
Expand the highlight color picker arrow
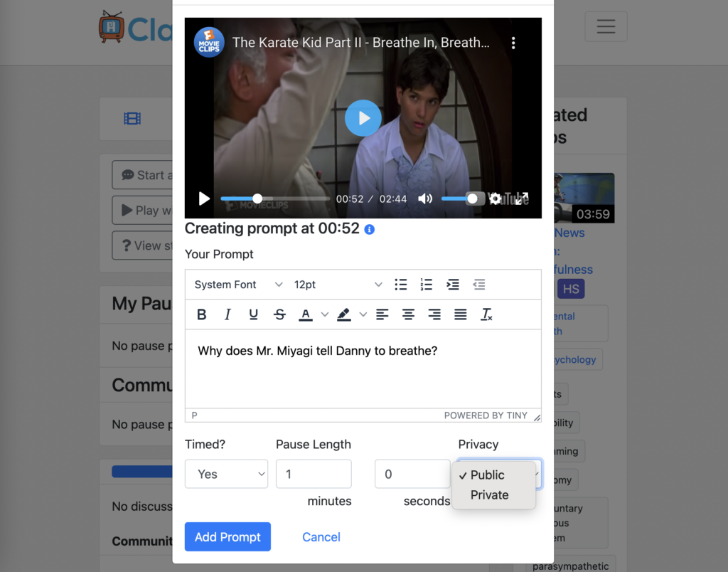[x=363, y=314]
